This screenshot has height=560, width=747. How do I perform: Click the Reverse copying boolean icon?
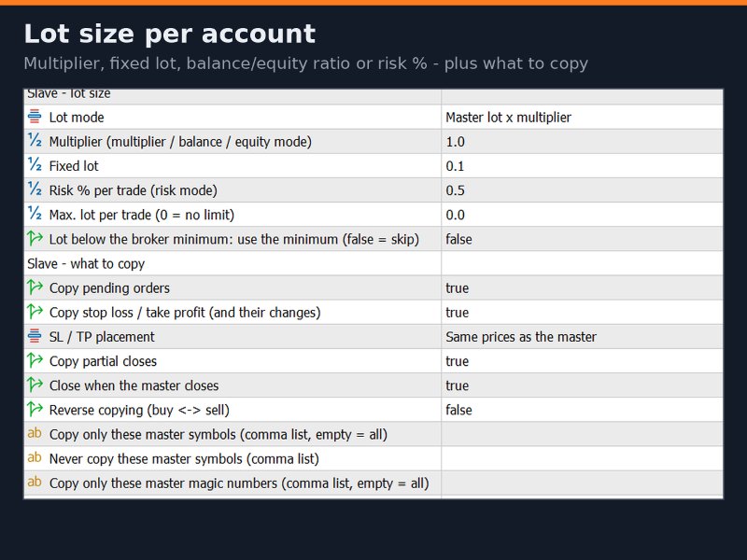point(35,409)
